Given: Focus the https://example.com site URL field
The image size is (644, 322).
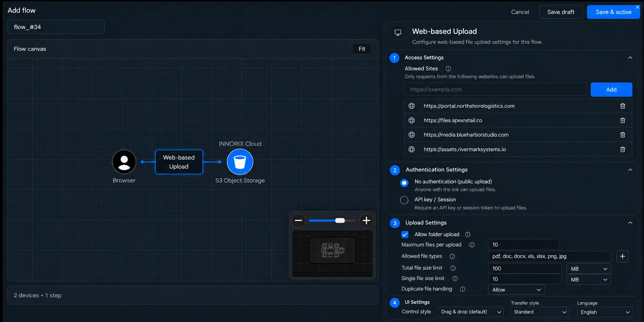Looking at the screenshot, I should pos(496,89).
